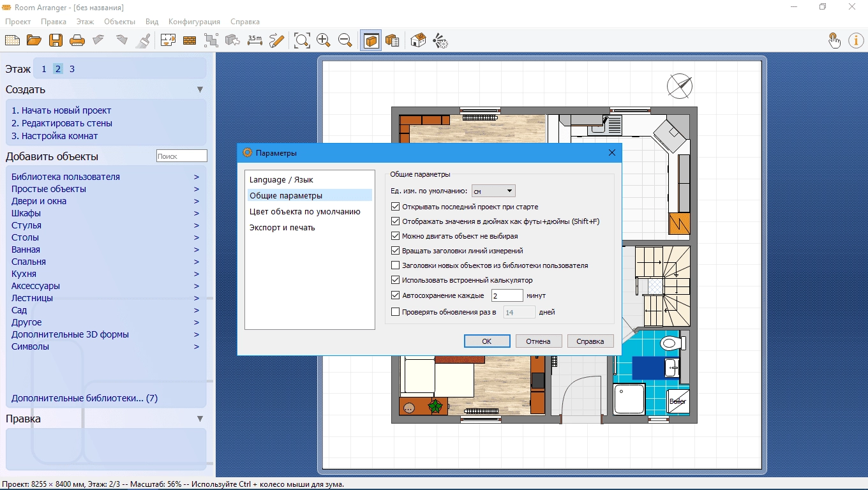Expand the 'Шкафы' category arrow

click(x=197, y=213)
